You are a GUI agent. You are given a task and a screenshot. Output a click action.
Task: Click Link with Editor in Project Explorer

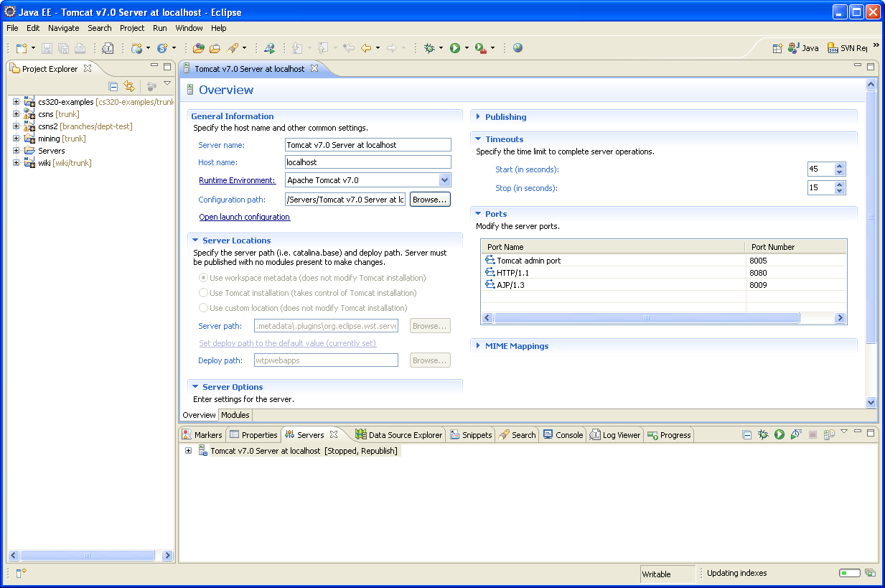click(129, 87)
